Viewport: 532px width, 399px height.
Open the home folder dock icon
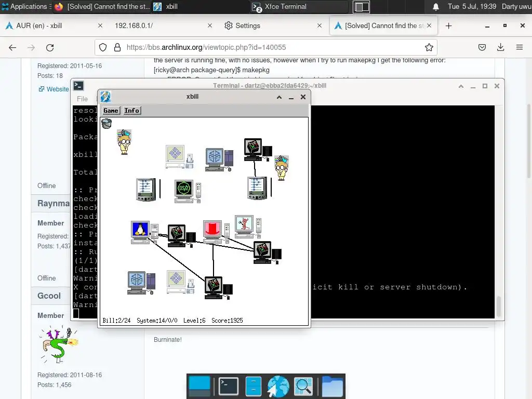332,387
